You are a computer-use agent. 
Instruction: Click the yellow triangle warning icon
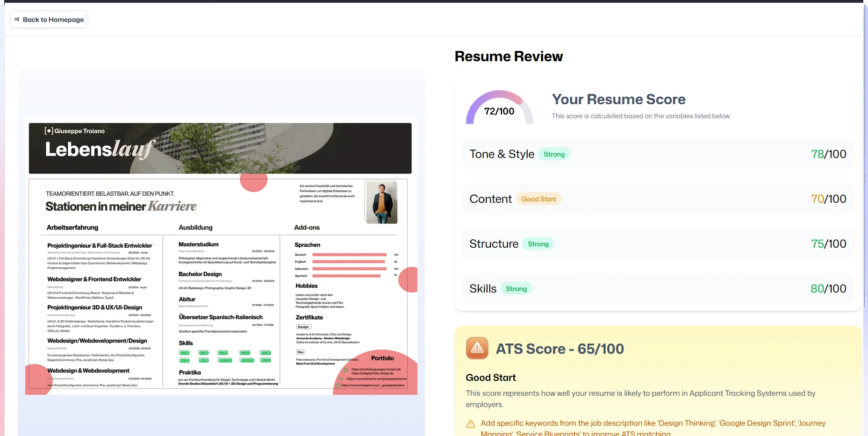click(x=471, y=424)
